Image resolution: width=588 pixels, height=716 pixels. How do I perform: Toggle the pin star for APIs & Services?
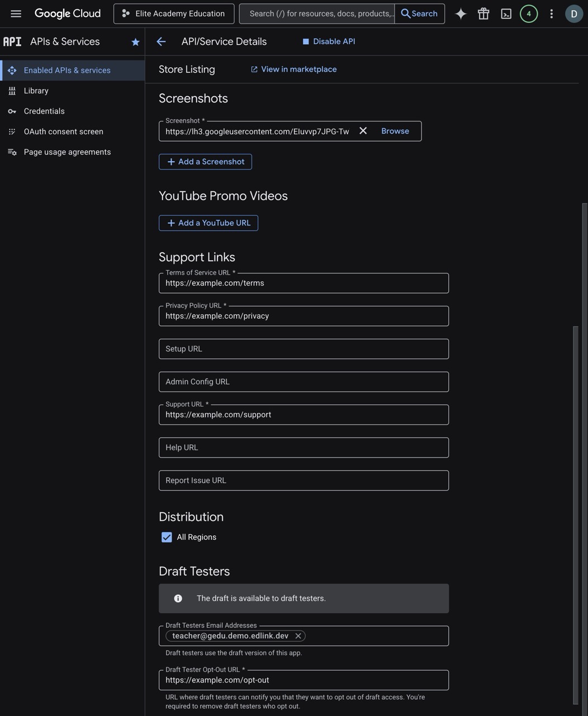pos(135,42)
